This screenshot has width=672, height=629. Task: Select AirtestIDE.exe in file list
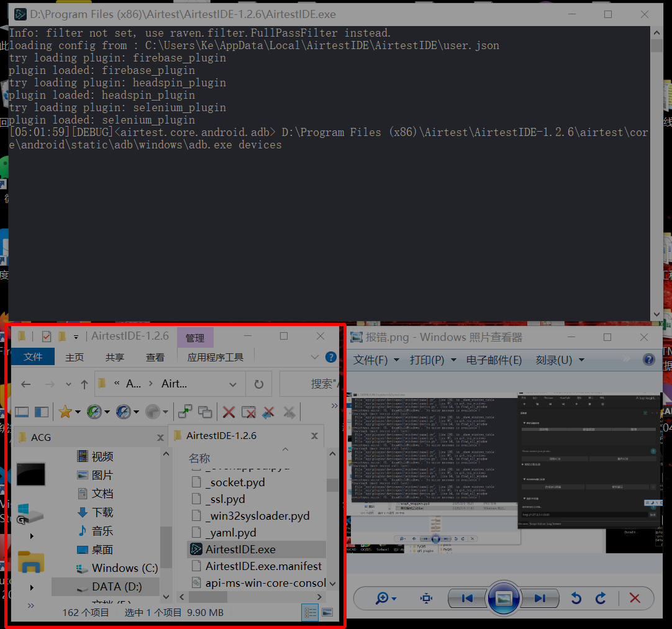(257, 550)
